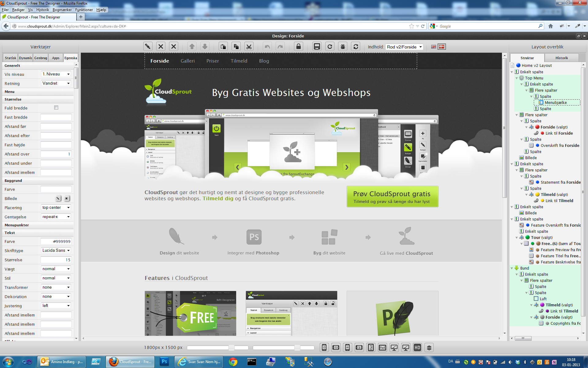Image resolution: width=588 pixels, height=368 pixels.
Task: Select the i4 landscape phone preview
Action: point(359,347)
